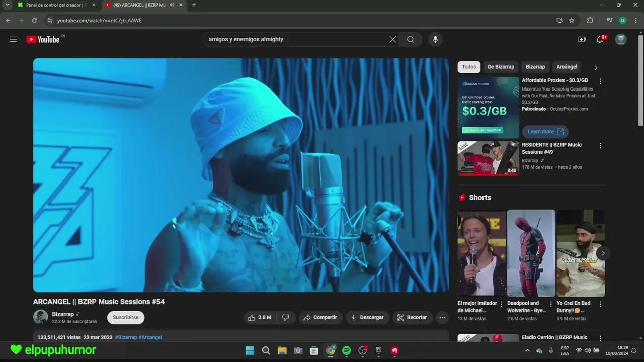Open Windows notification center bell
Image resolution: width=644 pixels, height=362 pixels.
pos(634,350)
